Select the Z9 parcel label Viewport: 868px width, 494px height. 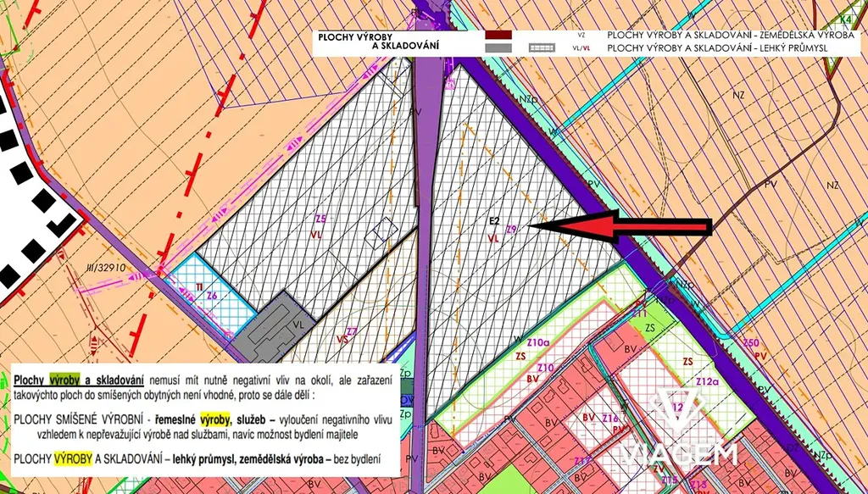click(x=511, y=230)
